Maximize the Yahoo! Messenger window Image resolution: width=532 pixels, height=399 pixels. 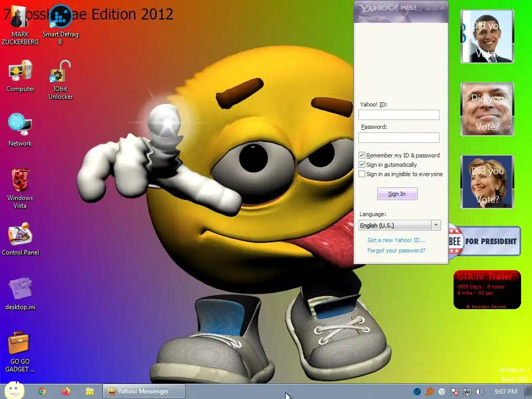[435, 8]
